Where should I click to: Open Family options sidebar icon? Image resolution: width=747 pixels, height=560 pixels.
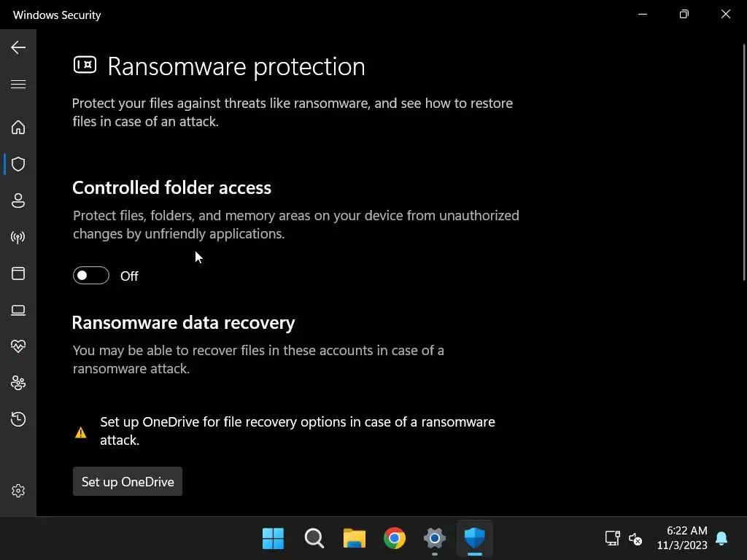click(18, 383)
